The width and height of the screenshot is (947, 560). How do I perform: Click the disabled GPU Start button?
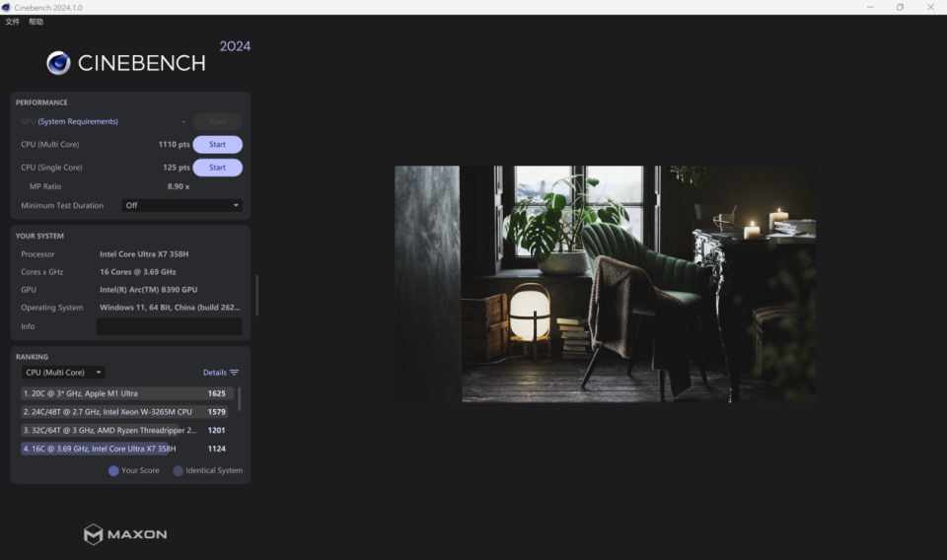coord(217,121)
